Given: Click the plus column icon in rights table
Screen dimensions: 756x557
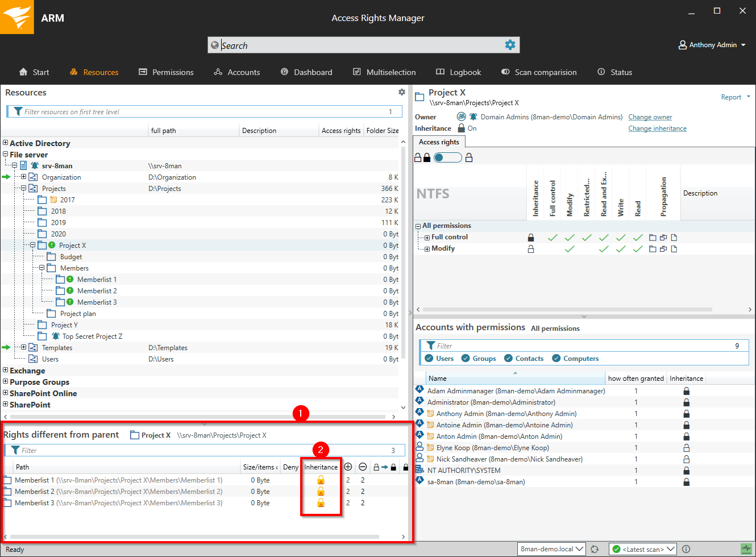Looking at the screenshot, I should click(x=348, y=467).
